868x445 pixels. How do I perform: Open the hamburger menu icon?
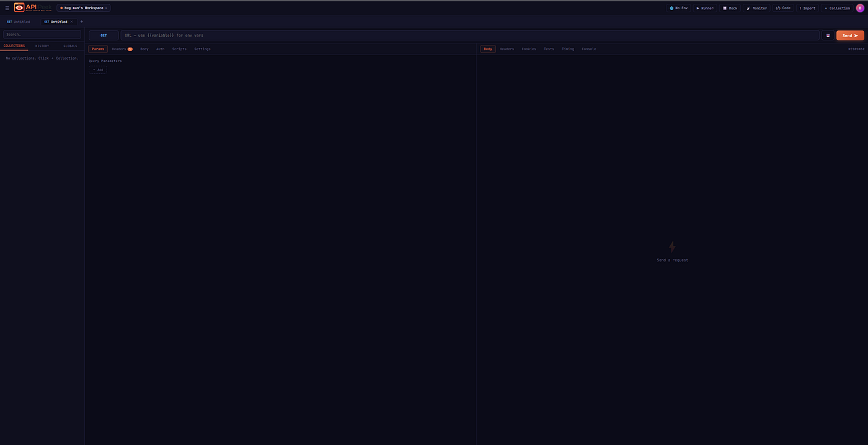click(x=7, y=8)
